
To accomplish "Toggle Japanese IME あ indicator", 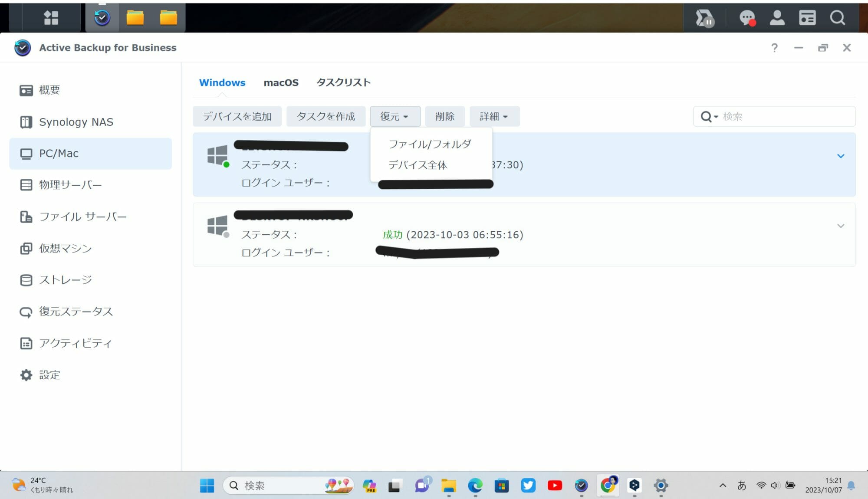I will (742, 486).
